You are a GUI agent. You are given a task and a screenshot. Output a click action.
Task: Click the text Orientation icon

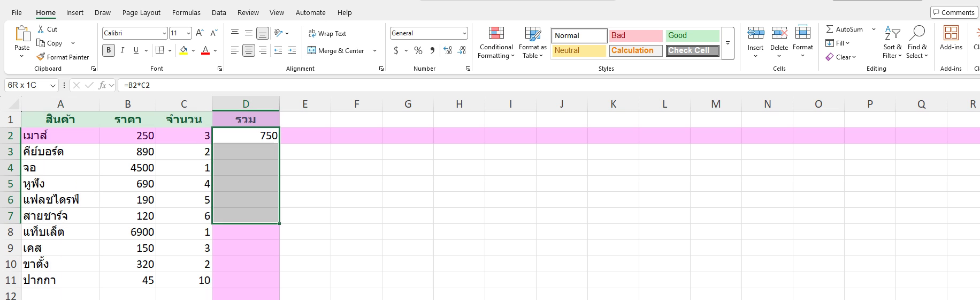pyautogui.click(x=278, y=33)
